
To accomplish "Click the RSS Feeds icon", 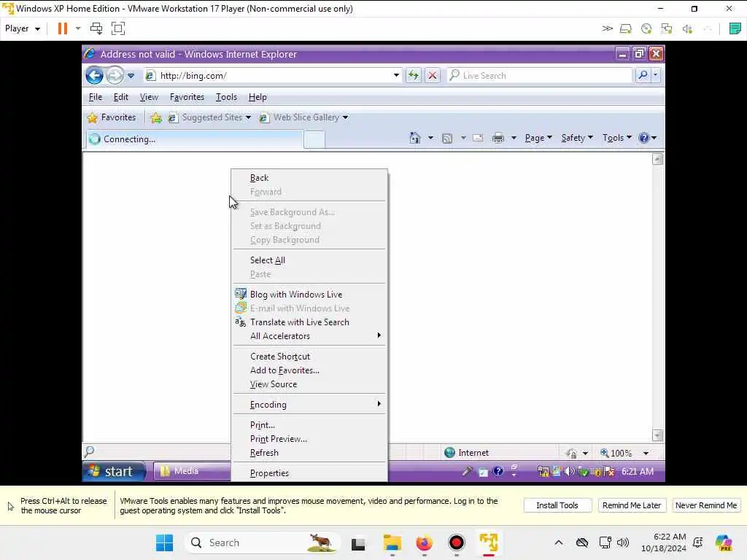I will pyautogui.click(x=447, y=138).
